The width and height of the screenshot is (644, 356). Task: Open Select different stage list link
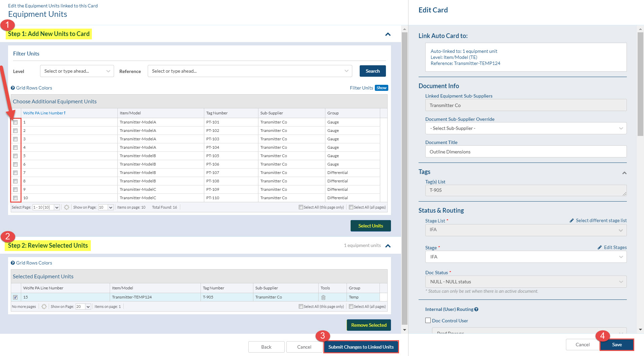[x=601, y=220]
